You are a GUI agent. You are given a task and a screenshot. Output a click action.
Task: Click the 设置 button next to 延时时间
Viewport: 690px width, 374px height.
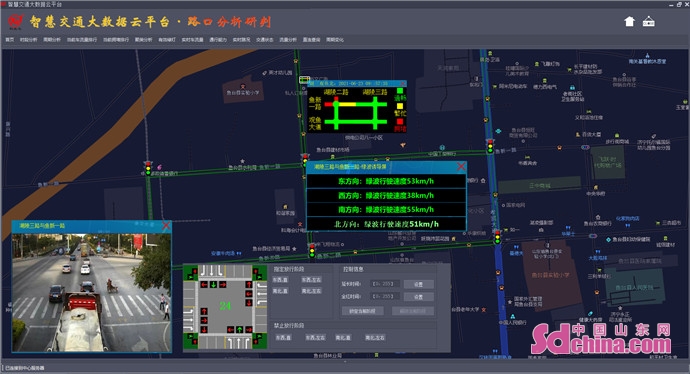tap(418, 284)
